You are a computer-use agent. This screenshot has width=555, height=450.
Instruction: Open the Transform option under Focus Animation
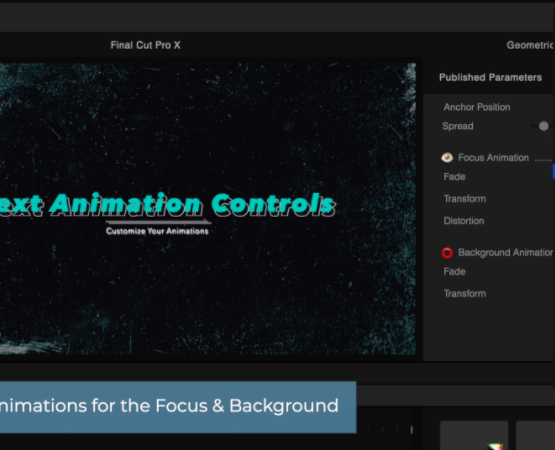click(465, 199)
